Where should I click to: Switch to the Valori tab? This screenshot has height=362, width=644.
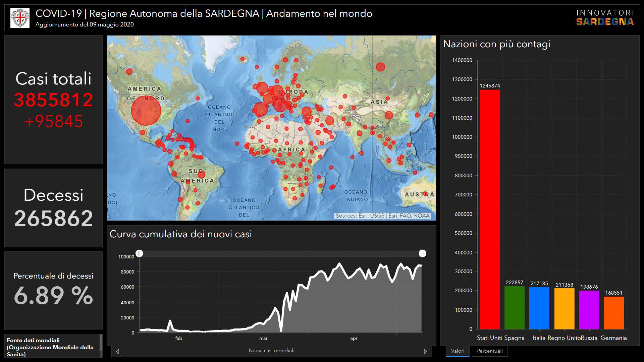coord(458,351)
